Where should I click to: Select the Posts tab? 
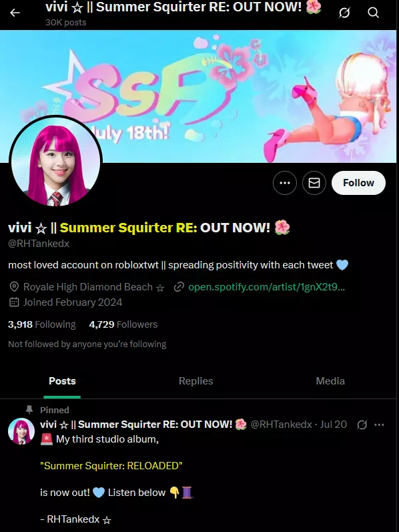62,381
